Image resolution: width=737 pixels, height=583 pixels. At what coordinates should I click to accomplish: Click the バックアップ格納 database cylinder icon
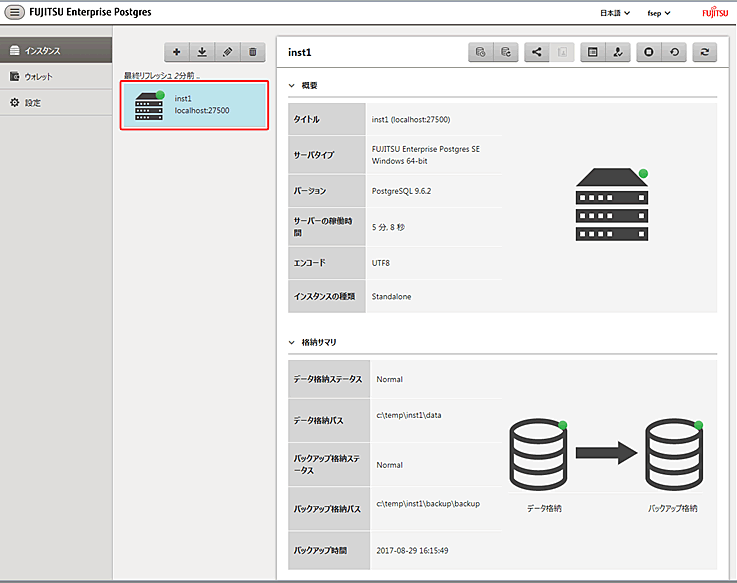674,454
